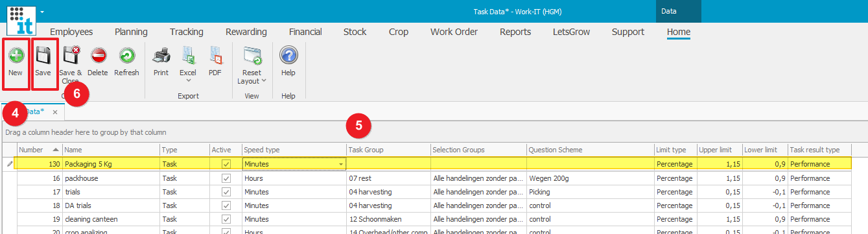Save task data with the floppy icon

point(43,56)
